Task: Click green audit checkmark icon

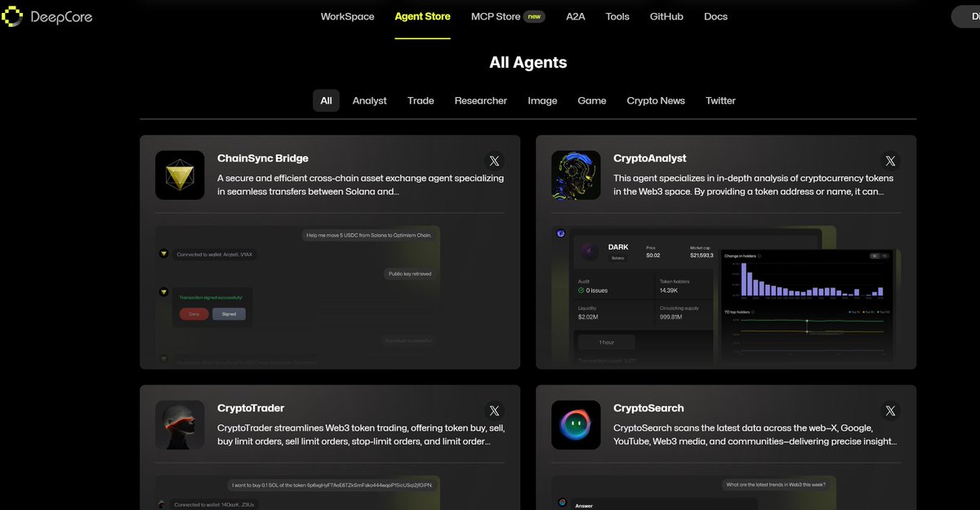Action: (581, 290)
